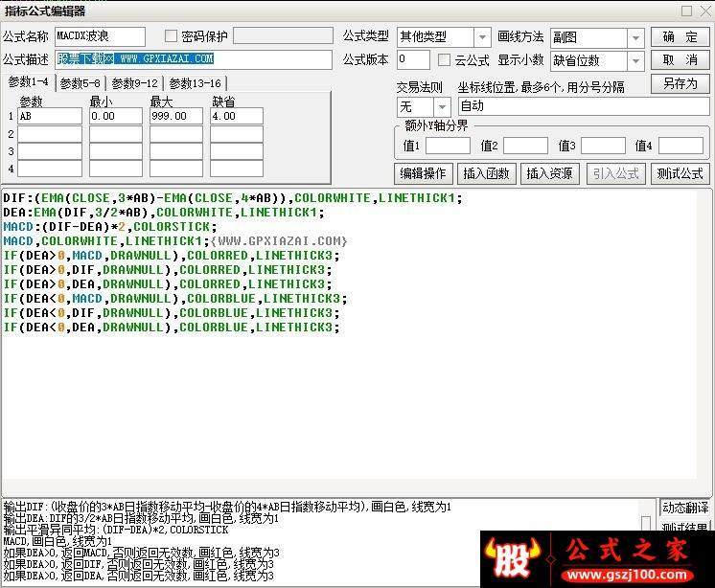
Task: Click the 坐标线位置 field showing 自动
Action: point(584,106)
